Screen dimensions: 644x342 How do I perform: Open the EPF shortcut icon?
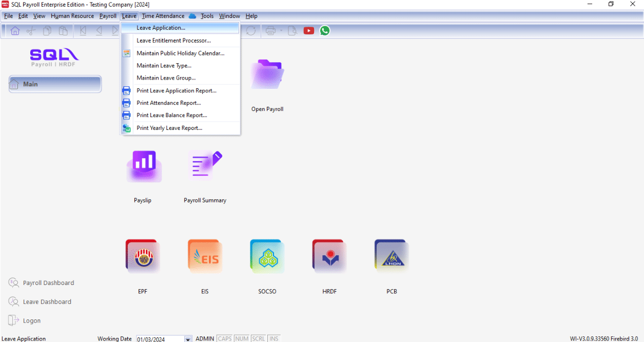click(x=143, y=256)
